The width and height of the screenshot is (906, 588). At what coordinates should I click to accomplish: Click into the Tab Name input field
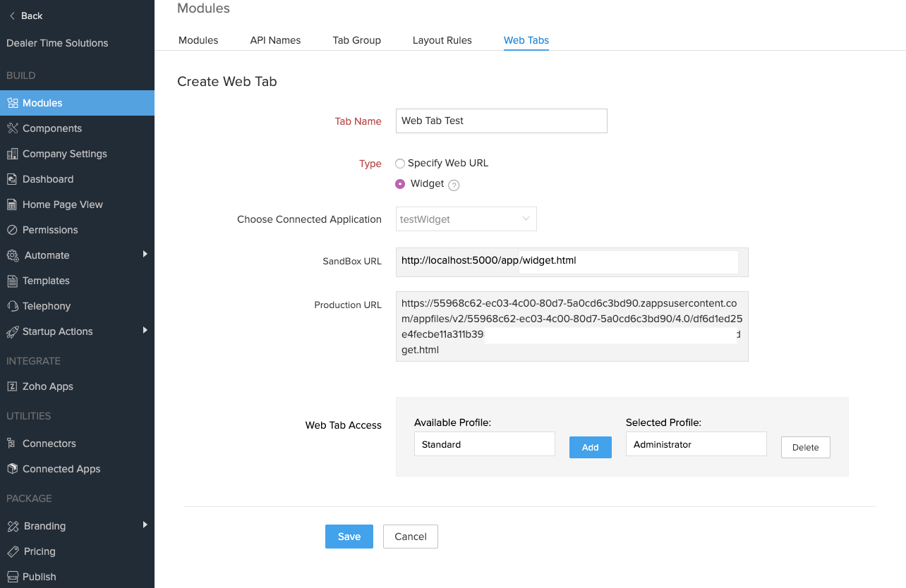(501, 121)
